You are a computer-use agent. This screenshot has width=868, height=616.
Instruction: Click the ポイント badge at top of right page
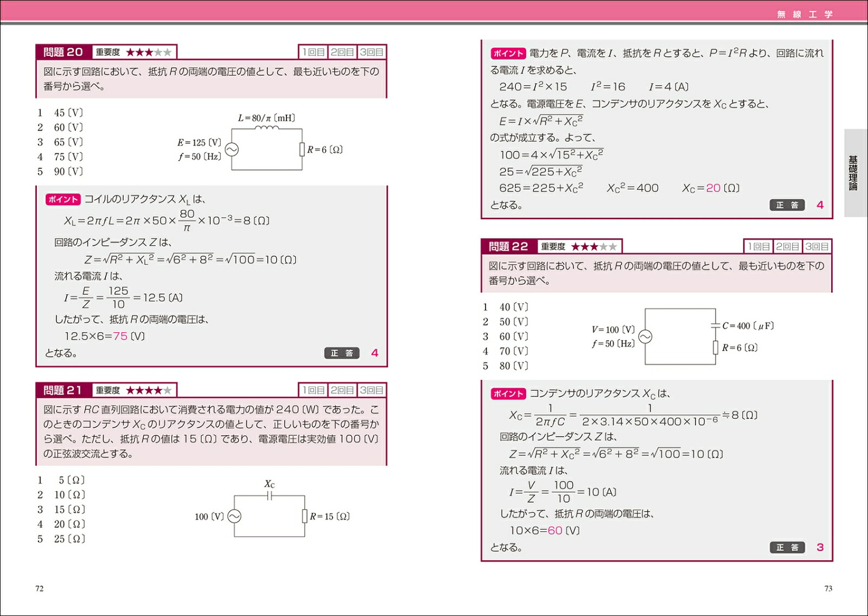[x=508, y=53]
